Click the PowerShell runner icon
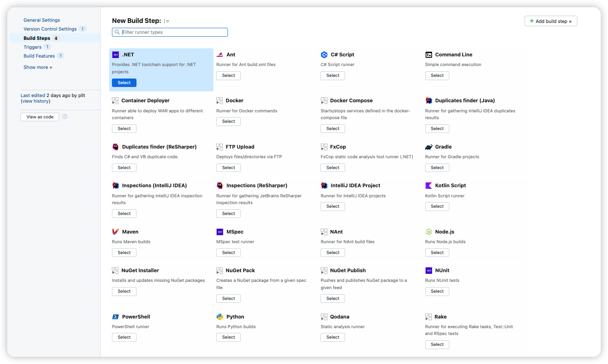The height and width of the screenshot is (364, 608). click(115, 317)
